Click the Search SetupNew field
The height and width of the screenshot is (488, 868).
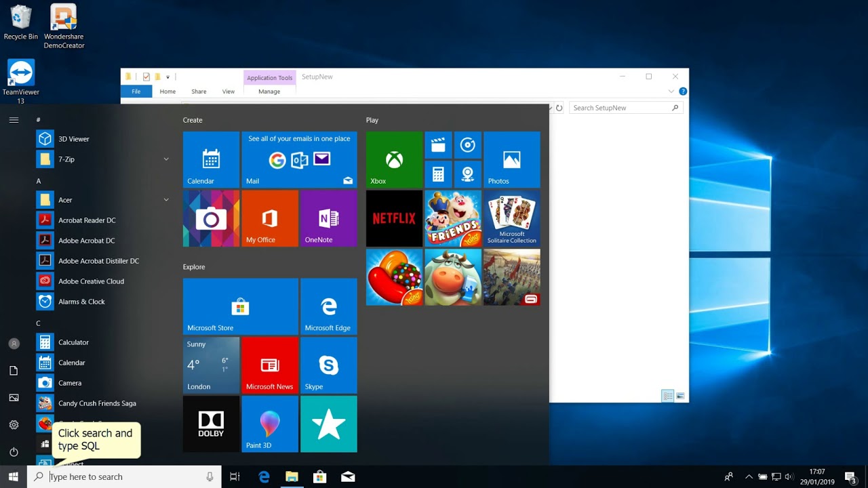pyautogui.click(x=625, y=108)
